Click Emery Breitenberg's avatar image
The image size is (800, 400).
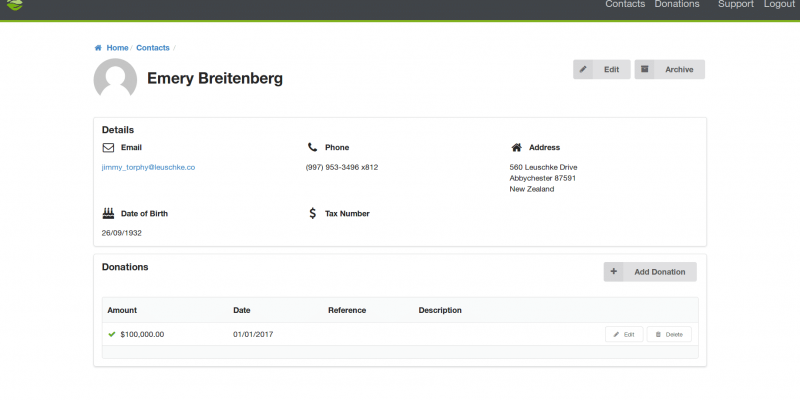tap(115, 79)
